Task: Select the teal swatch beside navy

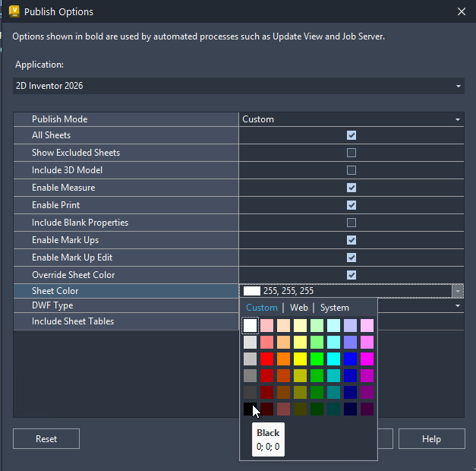Action: [x=333, y=392]
